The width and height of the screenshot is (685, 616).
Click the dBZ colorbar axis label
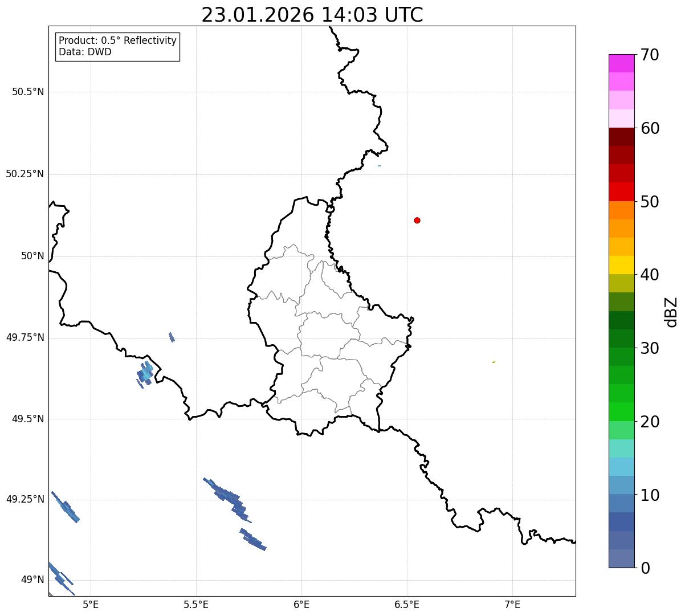671,312
